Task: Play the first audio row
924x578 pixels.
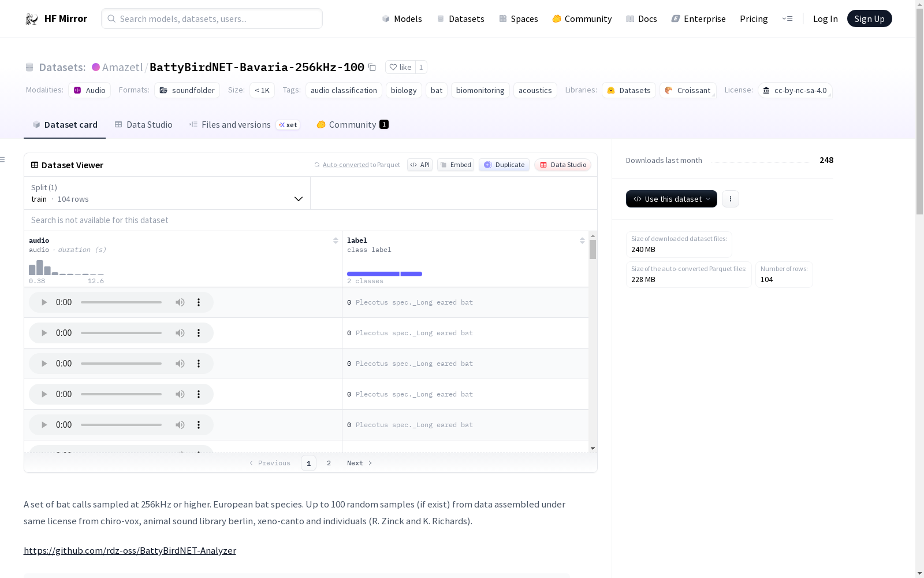Action: 44,302
